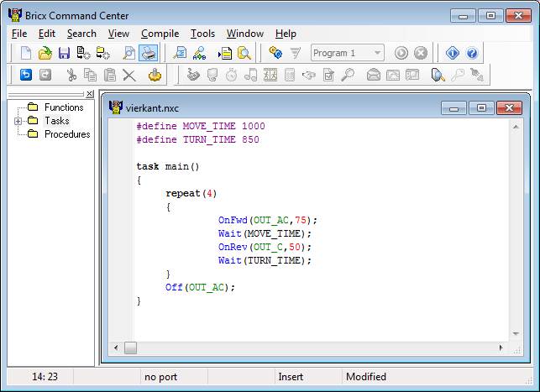Cut selection with the scissors icon

71,75
